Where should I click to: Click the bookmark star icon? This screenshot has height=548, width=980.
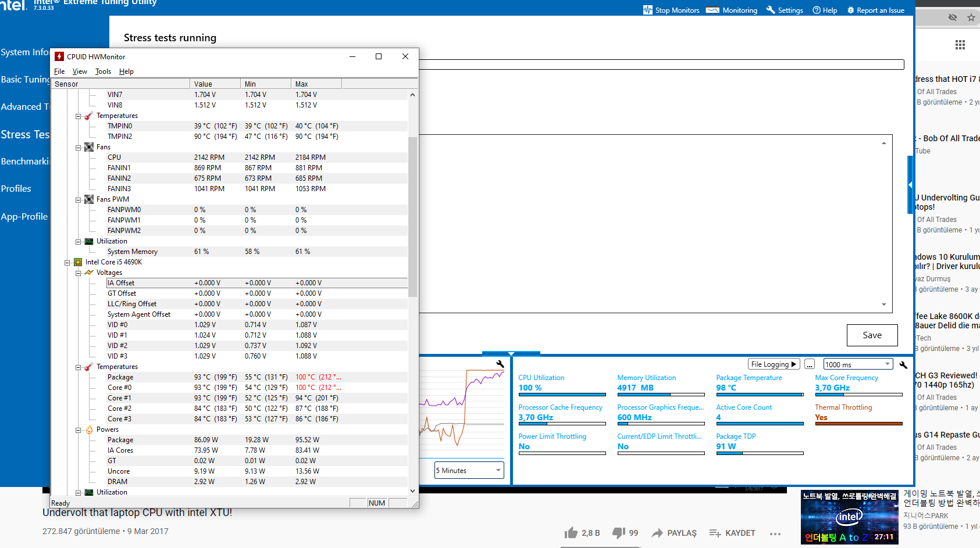point(971,17)
